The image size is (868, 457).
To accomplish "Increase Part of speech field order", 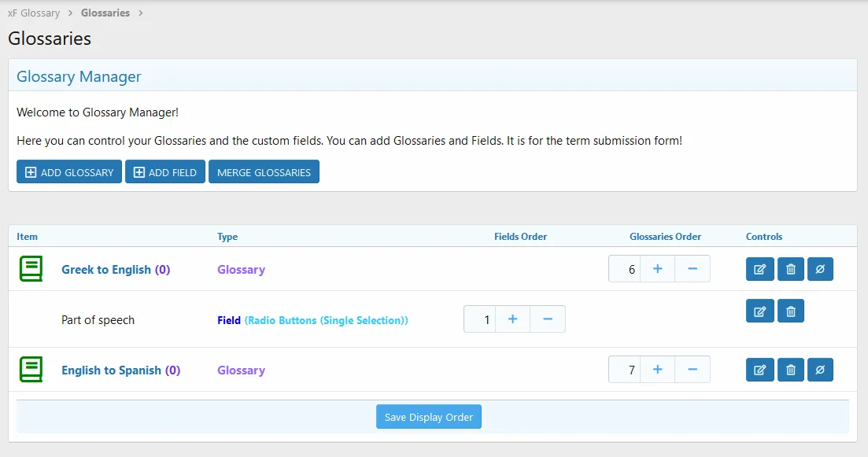I will pyautogui.click(x=513, y=319).
